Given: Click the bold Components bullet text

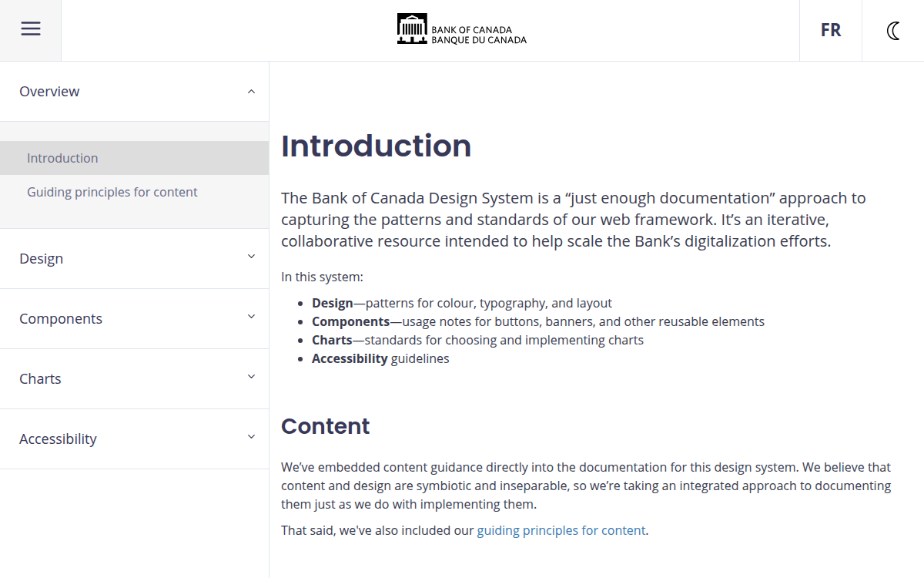Looking at the screenshot, I should [x=350, y=321].
